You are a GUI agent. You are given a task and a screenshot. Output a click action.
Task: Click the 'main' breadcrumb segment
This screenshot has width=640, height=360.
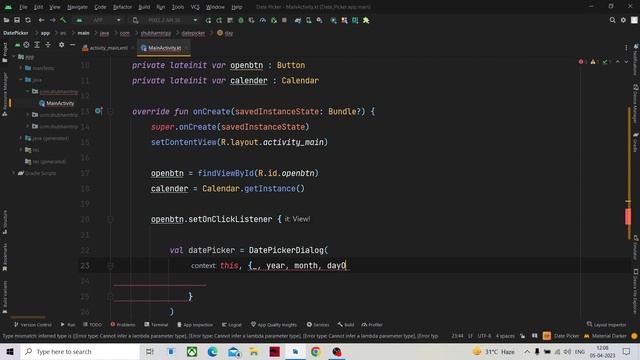(x=83, y=33)
